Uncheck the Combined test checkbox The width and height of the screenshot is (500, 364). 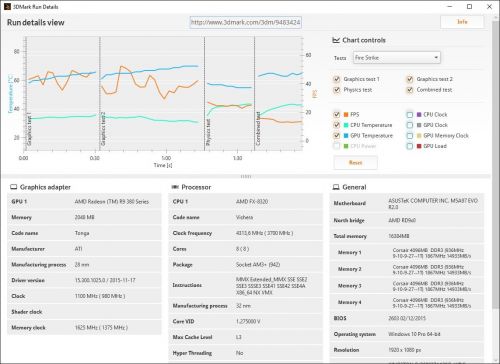coord(409,90)
